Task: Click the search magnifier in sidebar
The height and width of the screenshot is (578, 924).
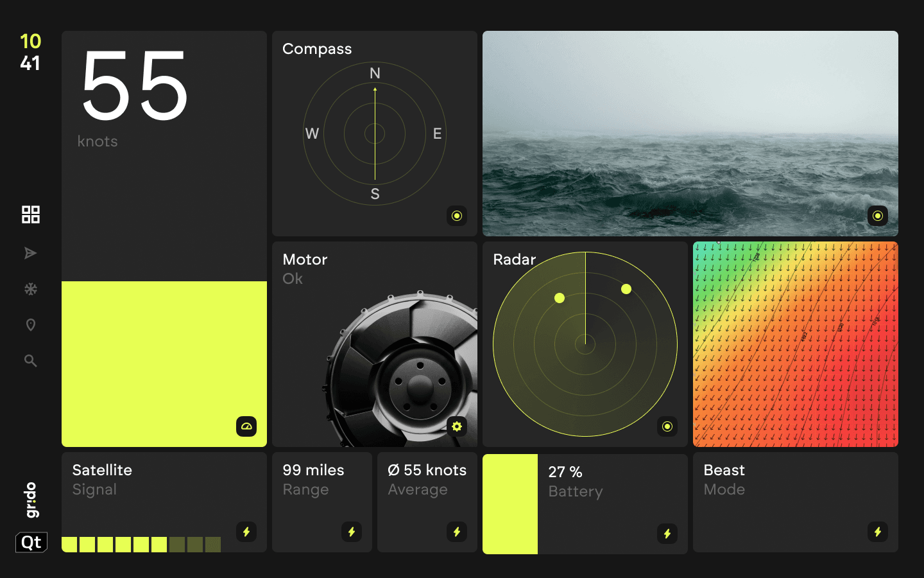Action: 30,361
